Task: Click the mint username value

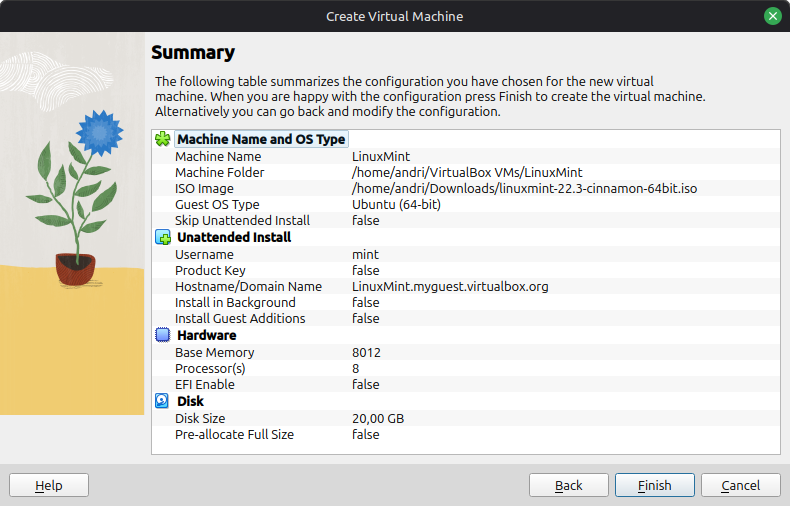Action: 365,255
